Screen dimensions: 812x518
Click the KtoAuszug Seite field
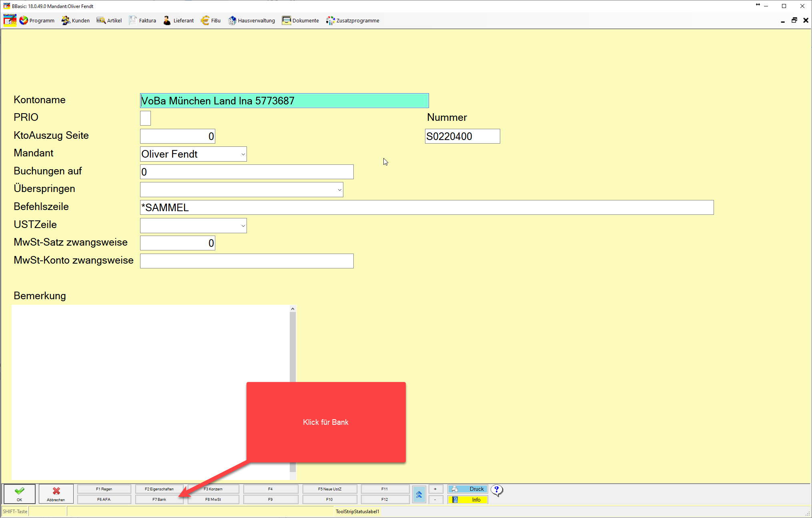click(177, 136)
